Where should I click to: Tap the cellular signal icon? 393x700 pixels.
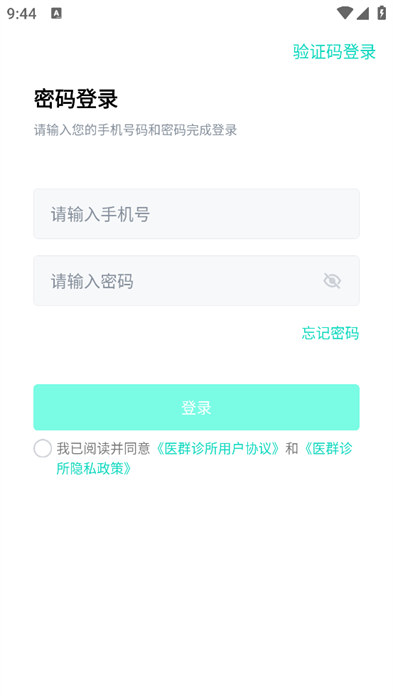pyautogui.click(x=363, y=13)
